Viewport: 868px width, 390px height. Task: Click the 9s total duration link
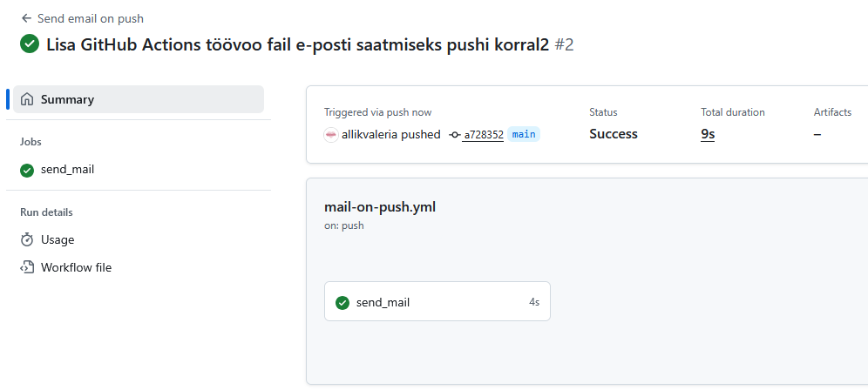pos(708,134)
